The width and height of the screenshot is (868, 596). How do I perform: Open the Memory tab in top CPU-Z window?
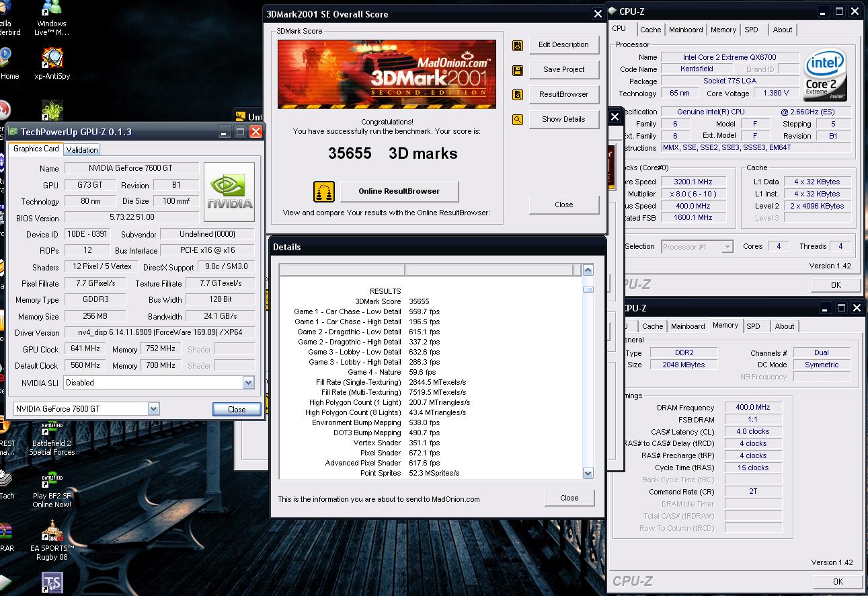point(723,30)
